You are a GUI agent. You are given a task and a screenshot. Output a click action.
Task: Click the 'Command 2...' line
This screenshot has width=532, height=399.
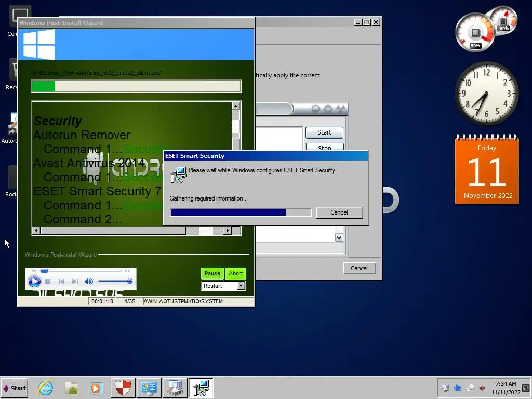[x=83, y=219]
